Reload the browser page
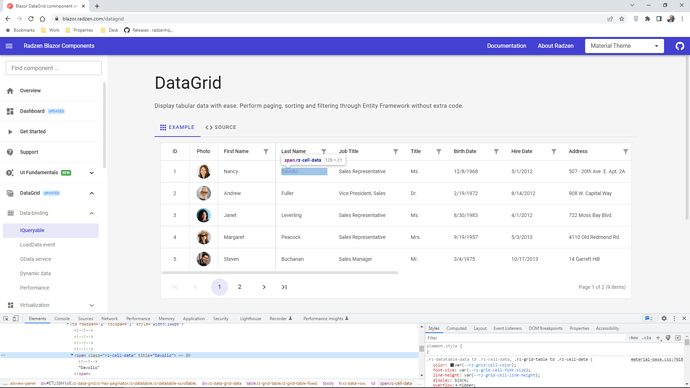 [31, 18]
